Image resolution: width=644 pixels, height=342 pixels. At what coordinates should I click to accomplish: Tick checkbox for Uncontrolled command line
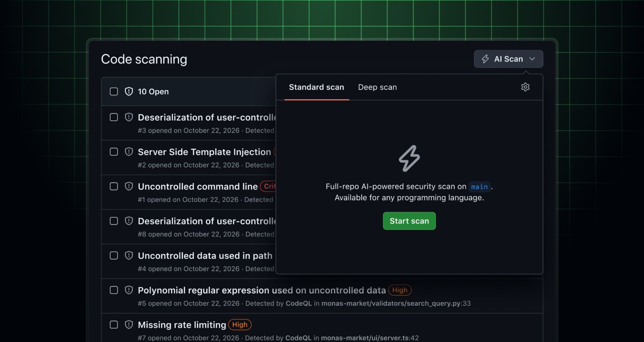114,186
